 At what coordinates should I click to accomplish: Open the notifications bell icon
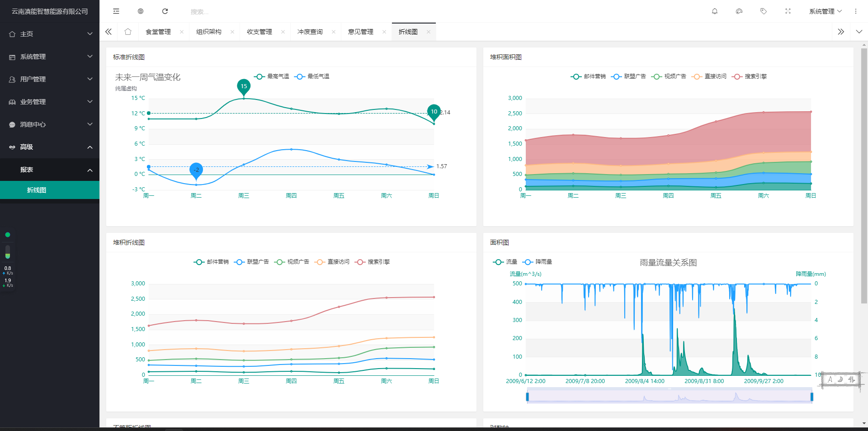[x=715, y=11]
